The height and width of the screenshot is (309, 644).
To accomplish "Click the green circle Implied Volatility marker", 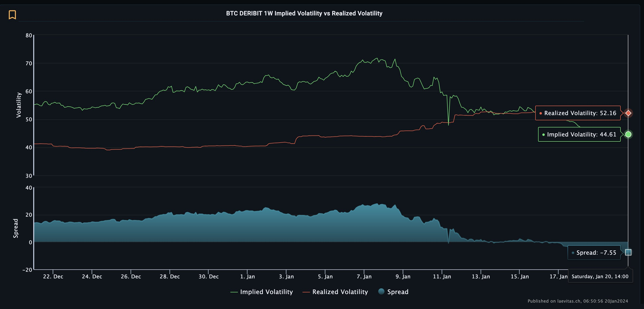I will point(628,134).
